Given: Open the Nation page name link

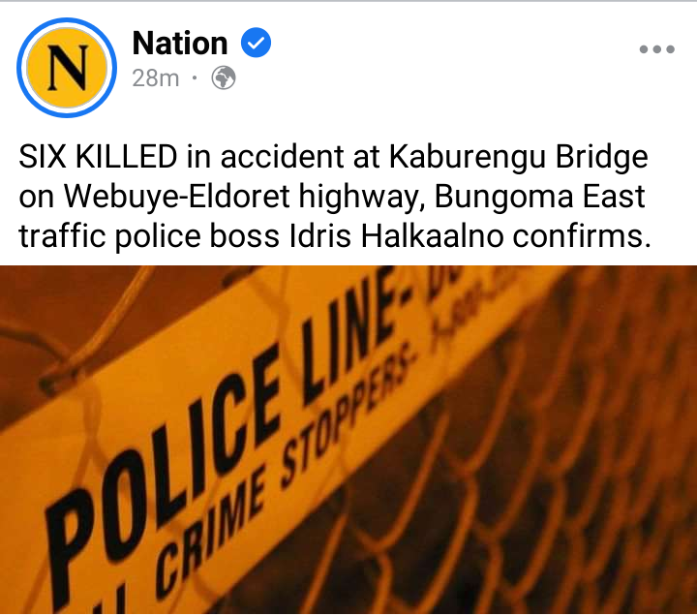Looking at the screenshot, I should 180,44.
